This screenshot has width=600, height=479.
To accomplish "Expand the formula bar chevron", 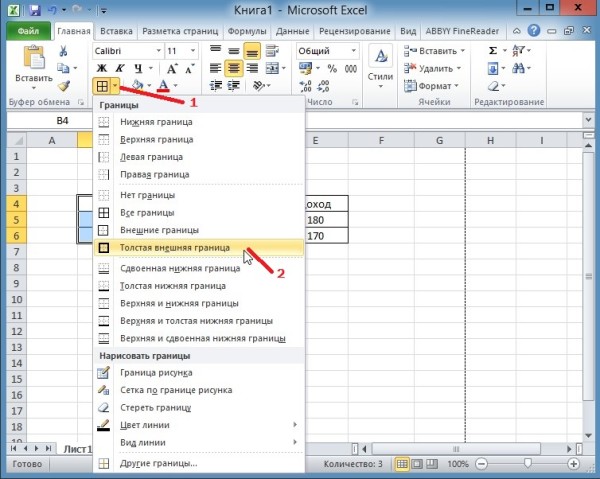I will pos(589,120).
